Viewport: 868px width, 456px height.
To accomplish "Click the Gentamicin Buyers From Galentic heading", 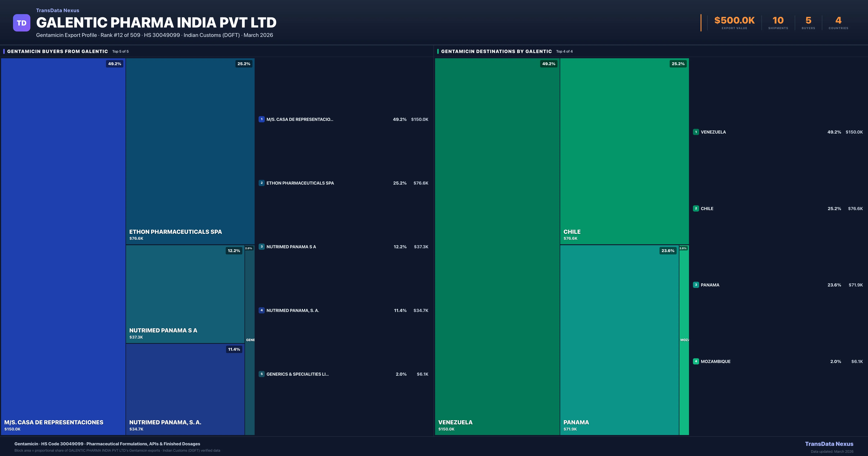I will [58, 51].
